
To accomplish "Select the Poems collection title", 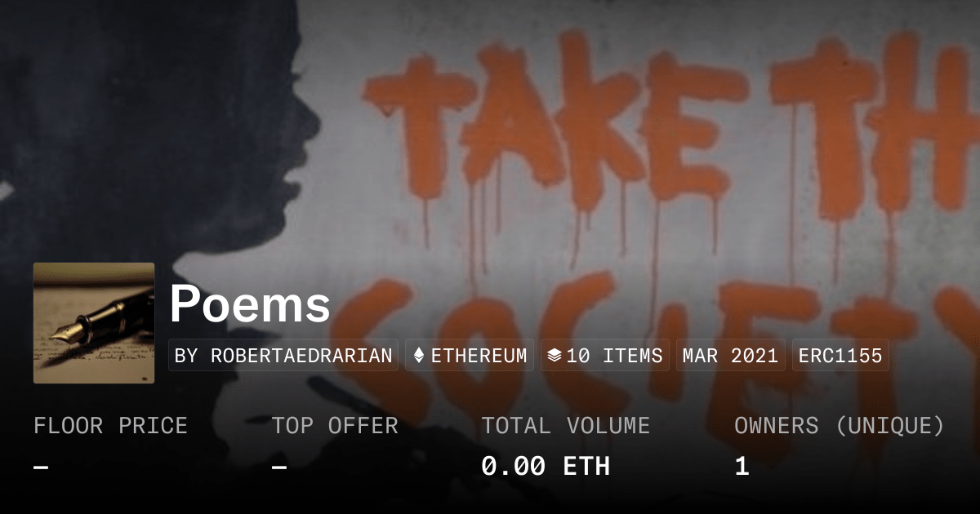I will coord(250,305).
